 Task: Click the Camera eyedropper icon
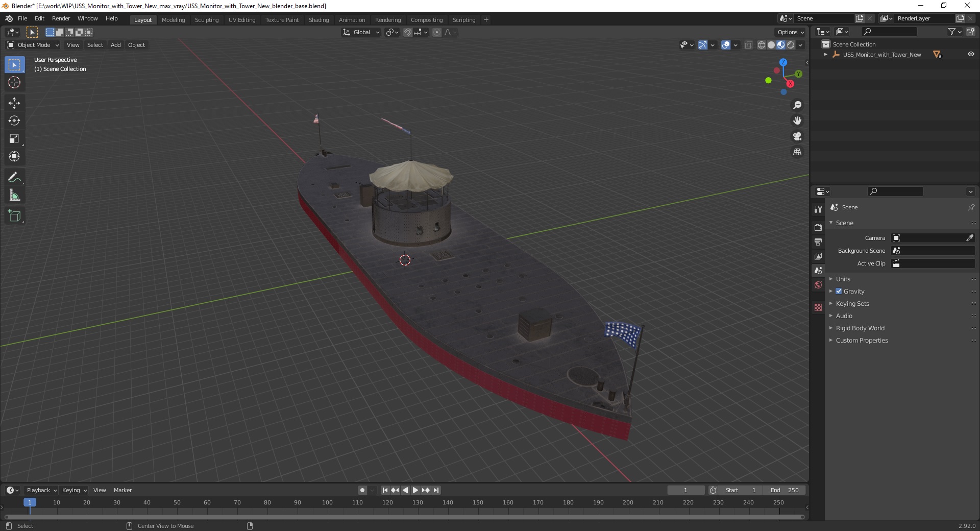tap(970, 238)
